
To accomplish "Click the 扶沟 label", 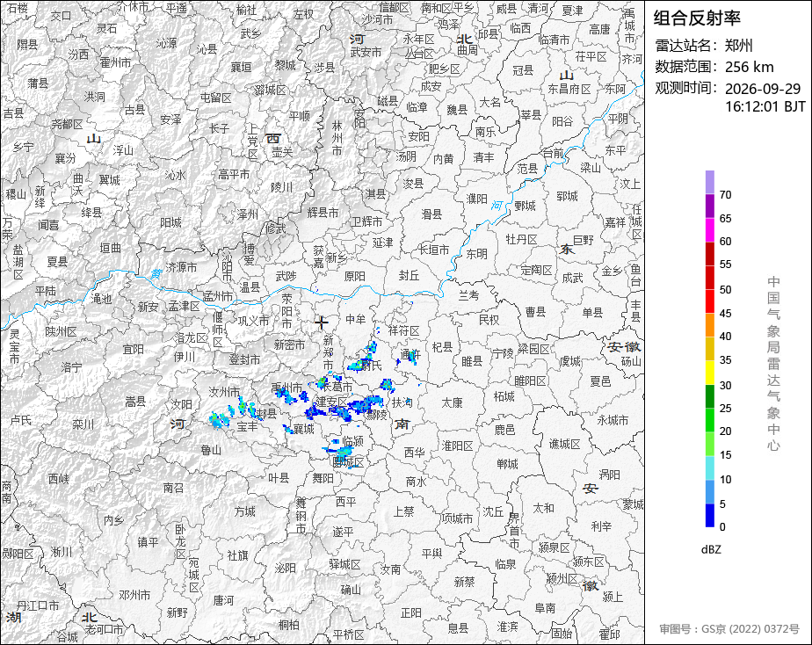I will 402,402.
